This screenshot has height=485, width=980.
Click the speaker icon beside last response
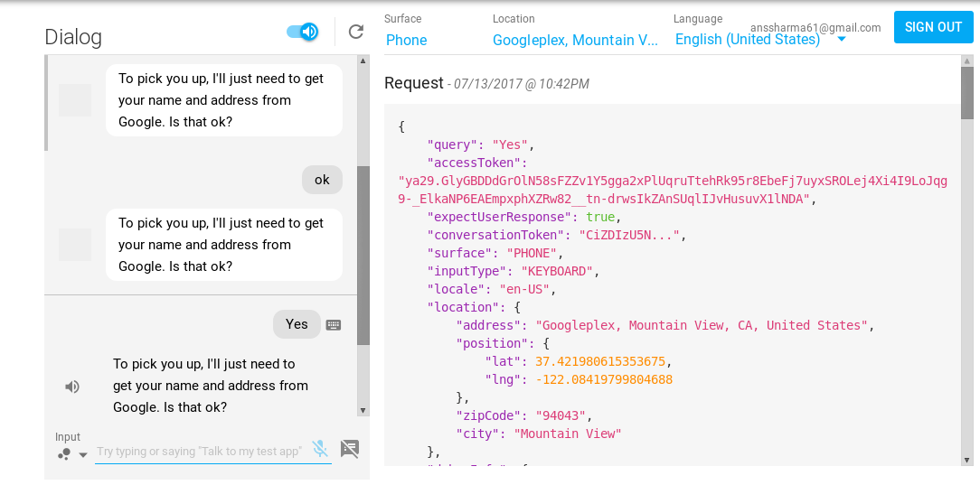(72, 387)
